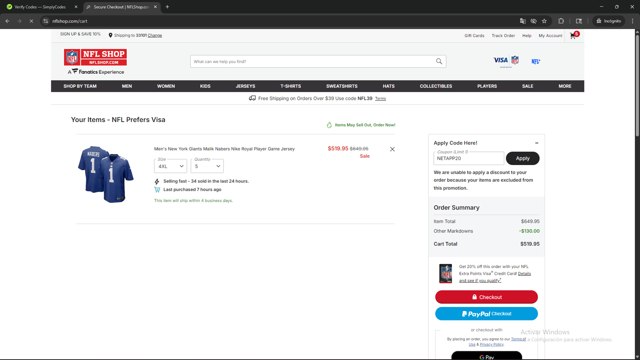Open the Sale menu
Image resolution: width=640 pixels, height=360 pixels.
coord(527,86)
